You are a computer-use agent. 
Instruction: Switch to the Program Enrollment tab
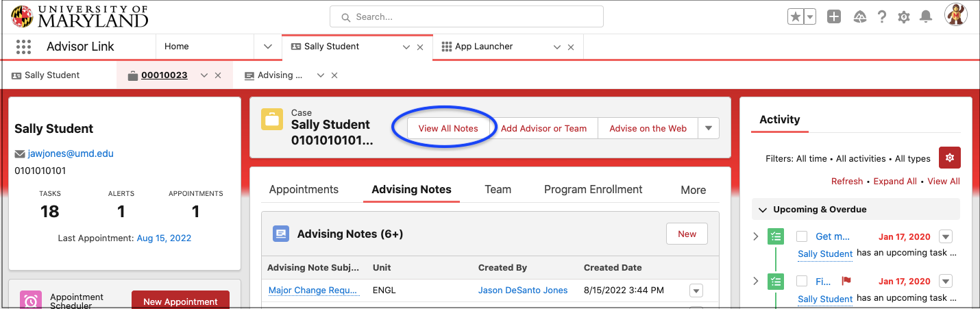(x=593, y=190)
